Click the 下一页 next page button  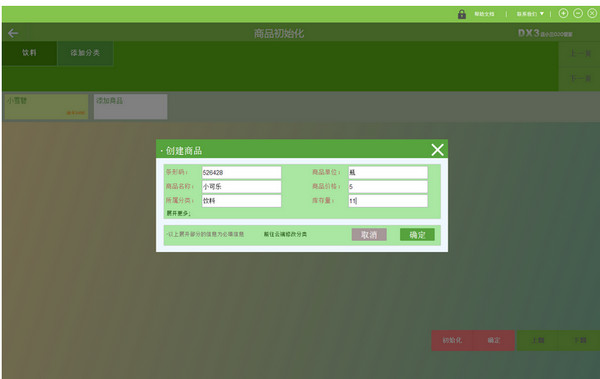pos(580,78)
